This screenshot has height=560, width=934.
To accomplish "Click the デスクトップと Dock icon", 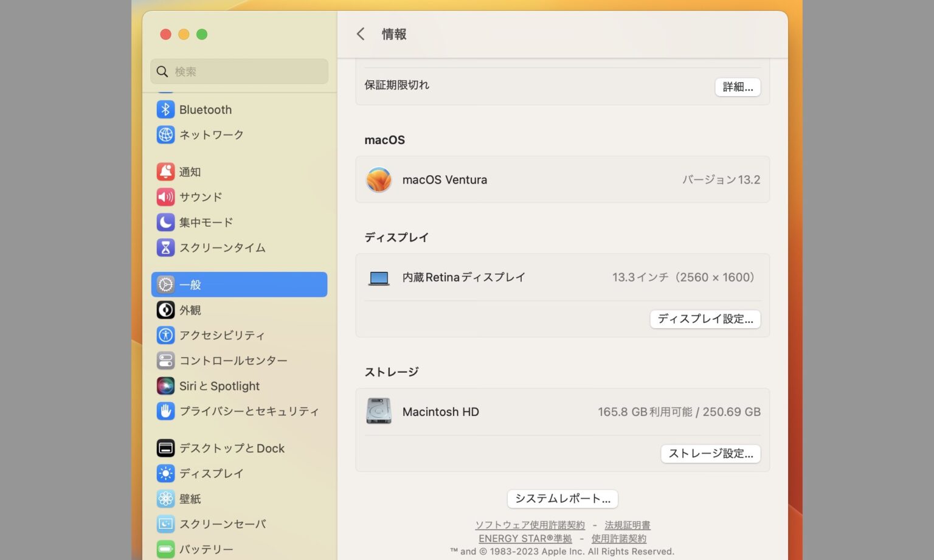I will pyautogui.click(x=165, y=448).
